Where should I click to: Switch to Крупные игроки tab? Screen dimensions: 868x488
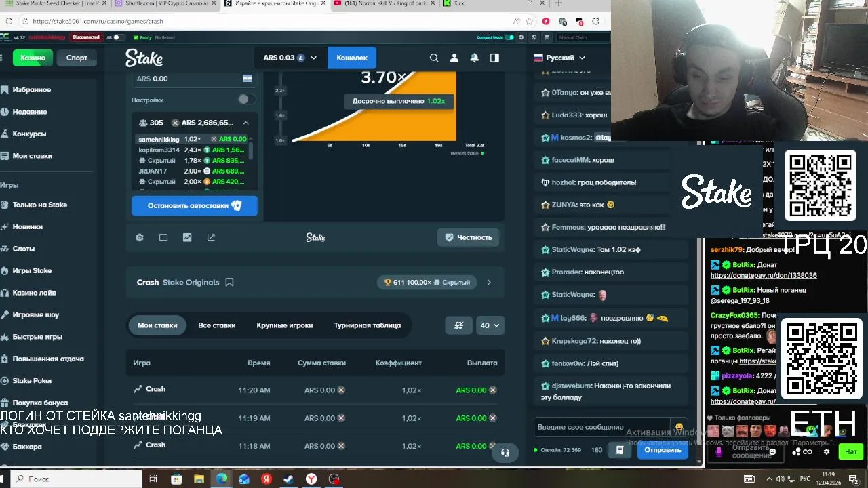click(285, 325)
